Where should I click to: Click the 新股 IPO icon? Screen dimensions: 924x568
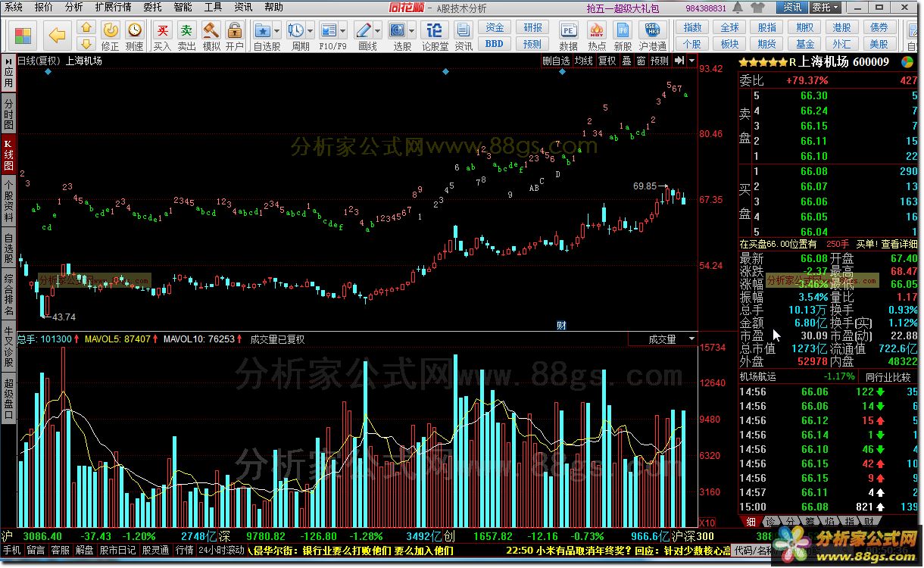click(x=623, y=30)
